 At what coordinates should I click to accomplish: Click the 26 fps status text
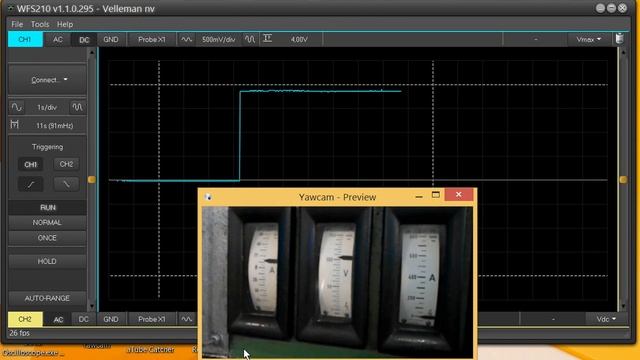click(19, 333)
